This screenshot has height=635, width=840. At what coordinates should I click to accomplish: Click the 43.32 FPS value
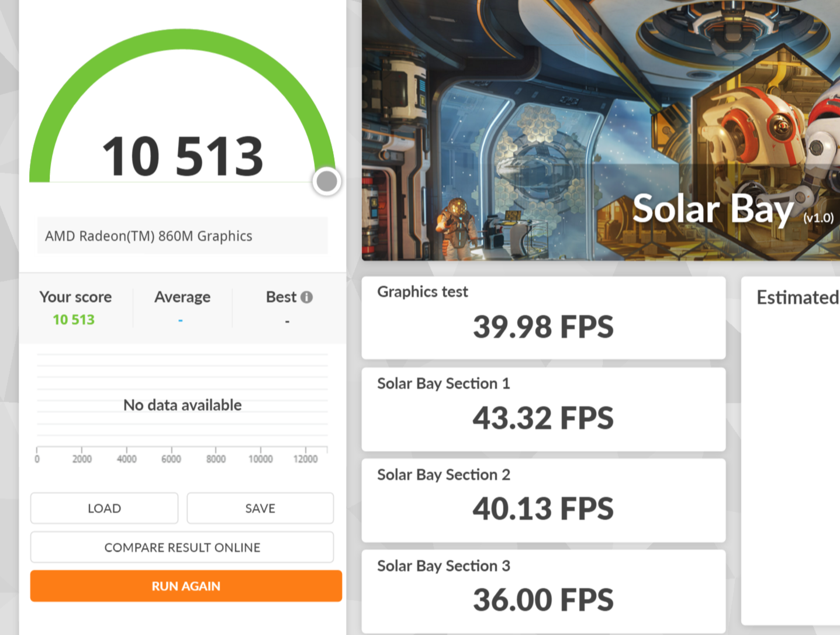click(x=543, y=418)
